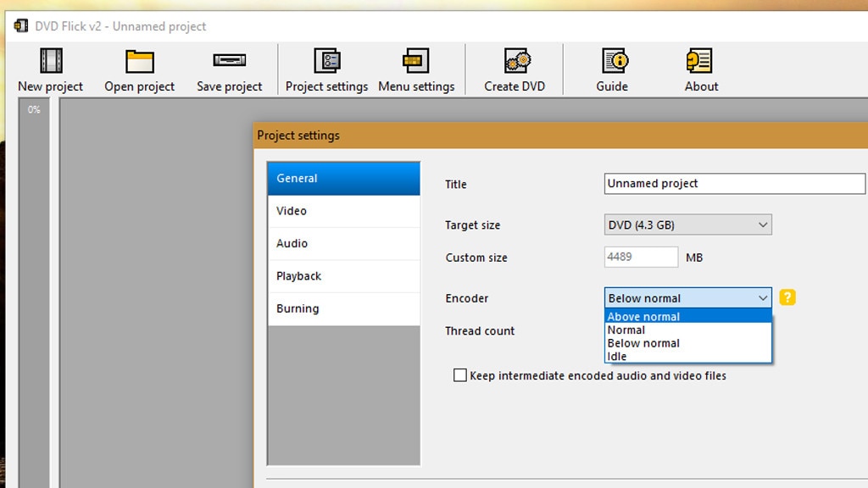Open Menu settings from the toolbar icon
This screenshot has height=488, width=868.
pyautogui.click(x=415, y=61)
